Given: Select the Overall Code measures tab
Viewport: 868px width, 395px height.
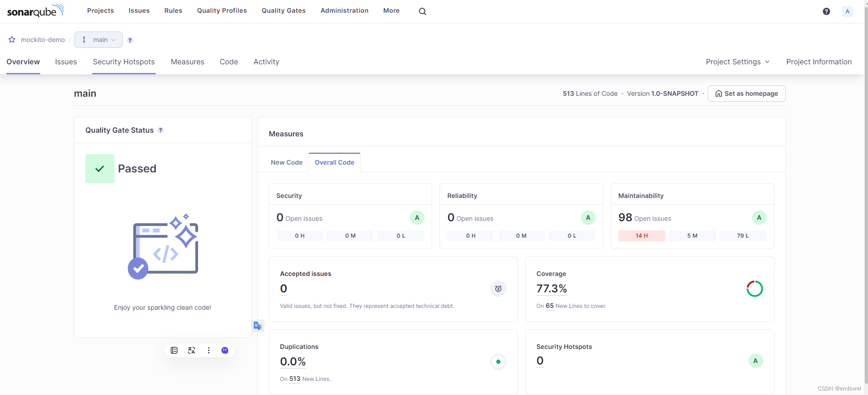Looking at the screenshot, I should coord(335,162).
